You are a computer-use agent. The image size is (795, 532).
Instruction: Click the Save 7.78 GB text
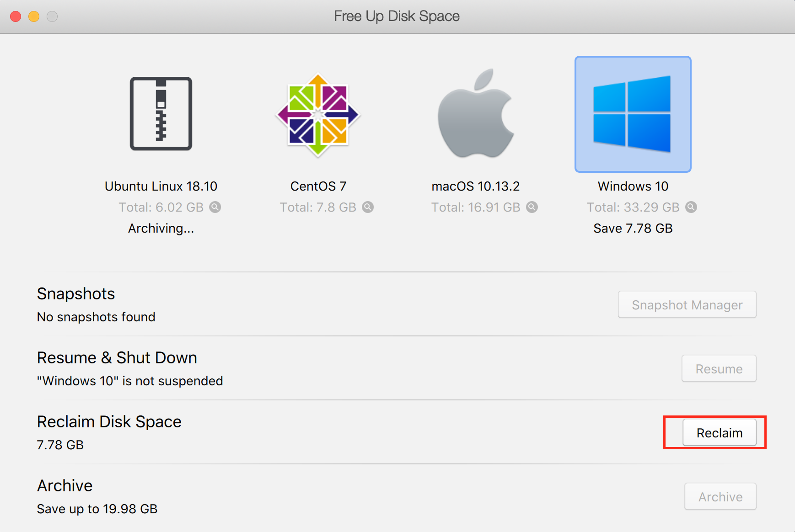tap(633, 228)
